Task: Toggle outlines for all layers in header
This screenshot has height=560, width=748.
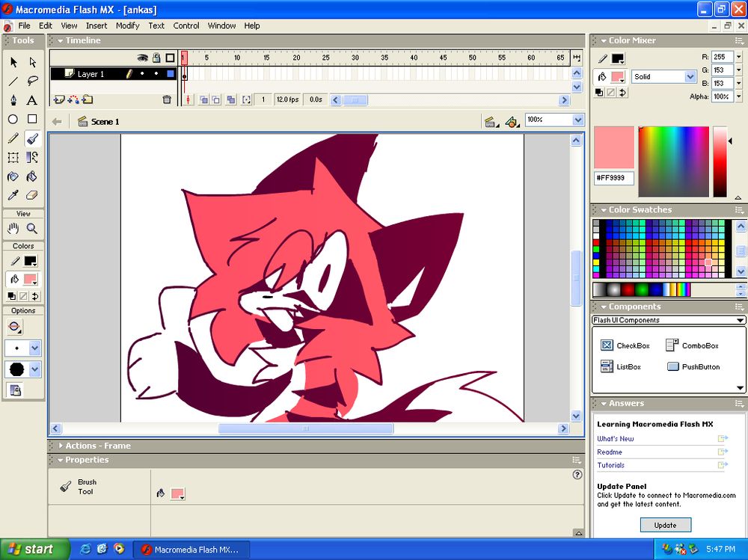Action: coord(171,58)
